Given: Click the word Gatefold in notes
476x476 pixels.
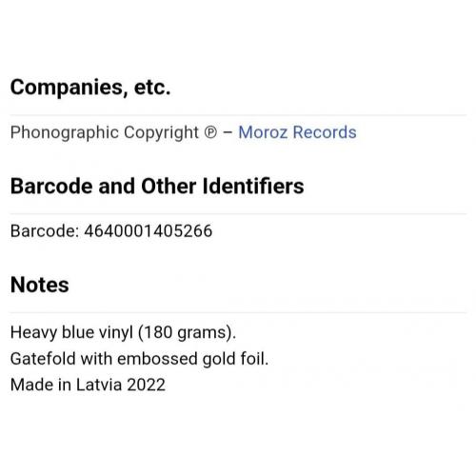Looking at the screenshot, I should [x=43, y=359].
